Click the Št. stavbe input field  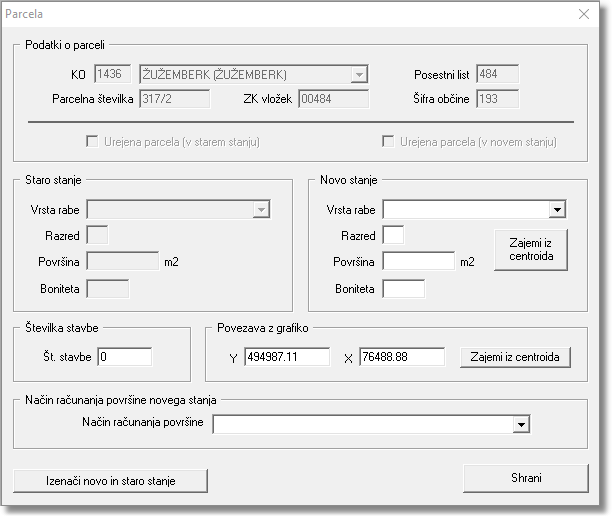click(x=125, y=357)
